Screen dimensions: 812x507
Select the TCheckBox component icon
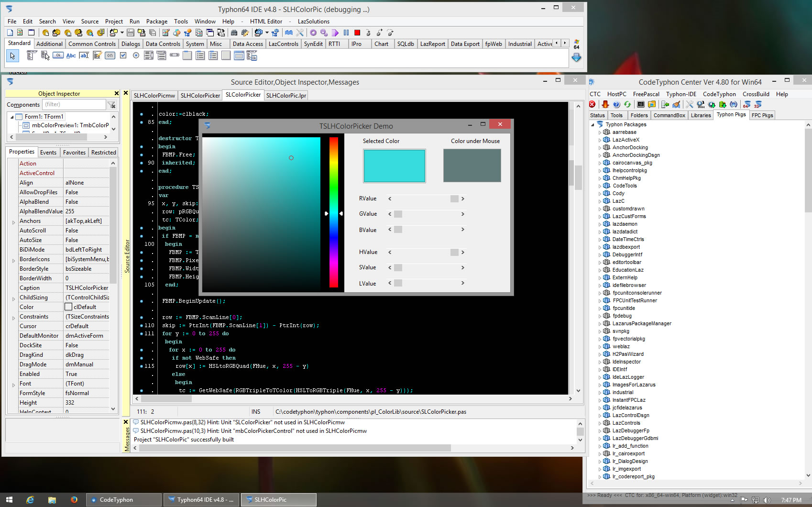click(x=123, y=55)
